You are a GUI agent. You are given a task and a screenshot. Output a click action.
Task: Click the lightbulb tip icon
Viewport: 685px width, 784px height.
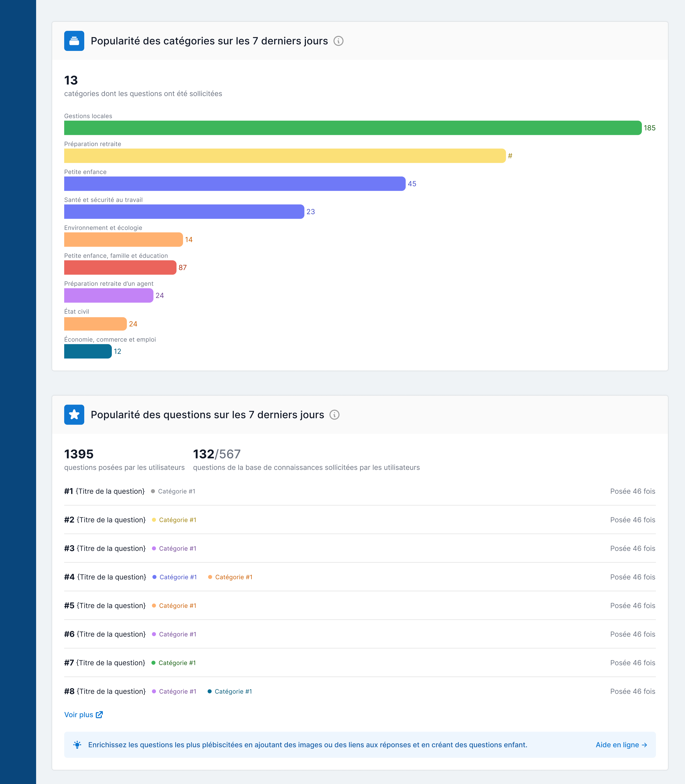(77, 745)
